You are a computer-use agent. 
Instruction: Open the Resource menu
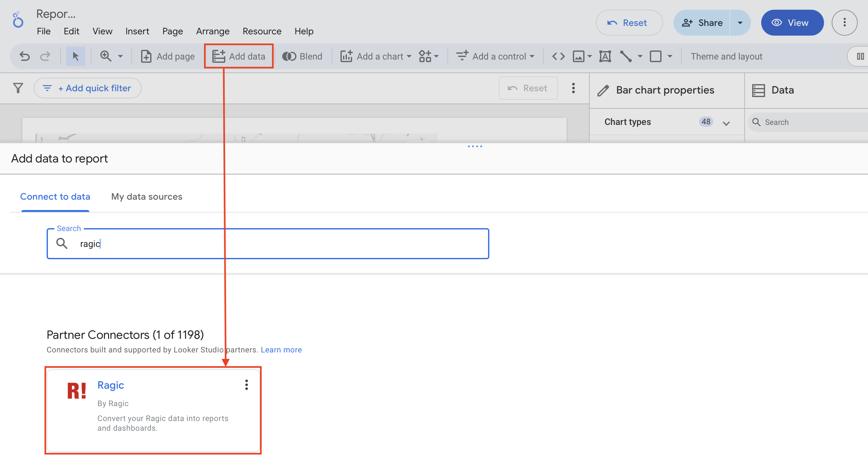pyautogui.click(x=262, y=31)
